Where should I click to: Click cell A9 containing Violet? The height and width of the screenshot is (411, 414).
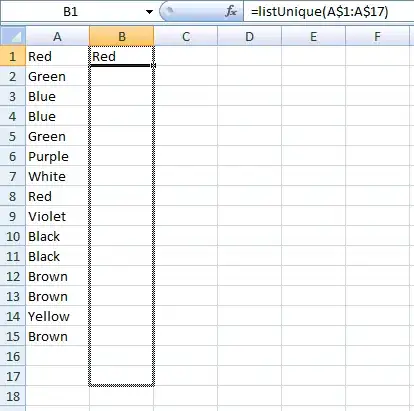click(x=57, y=216)
